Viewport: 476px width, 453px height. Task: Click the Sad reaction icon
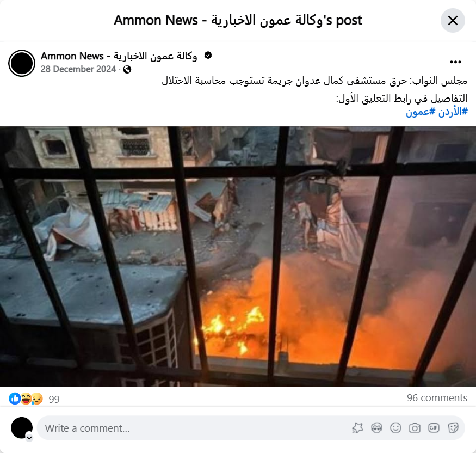37,399
